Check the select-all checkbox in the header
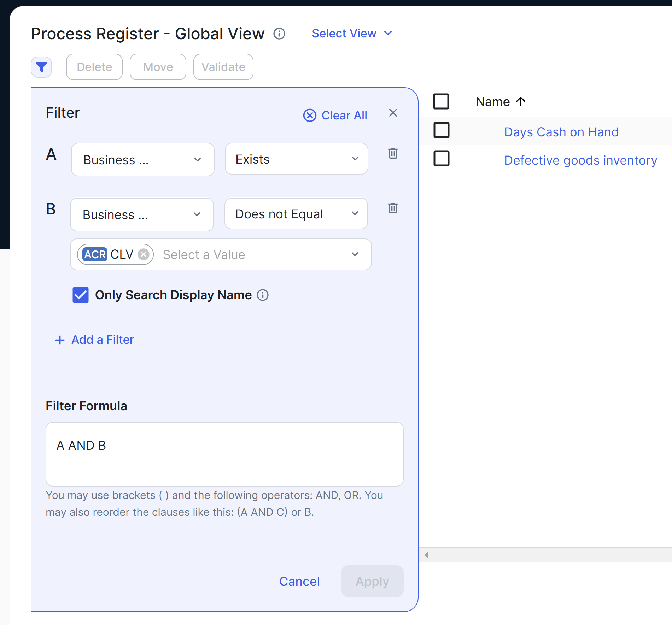Viewport: 672px width, 625px height. point(442,101)
